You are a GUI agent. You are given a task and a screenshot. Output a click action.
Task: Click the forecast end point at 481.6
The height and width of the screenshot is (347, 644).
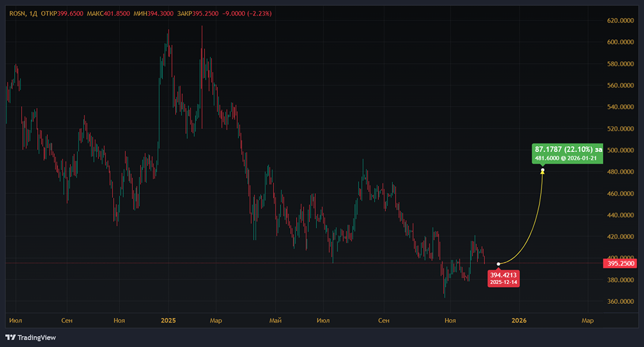pyautogui.click(x=542, y=170)
